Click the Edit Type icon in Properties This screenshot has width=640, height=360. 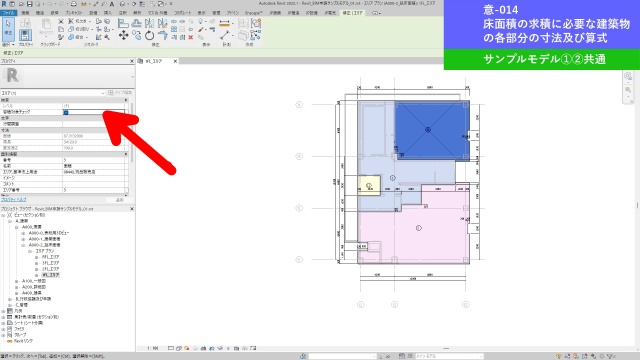pos(111,93)
